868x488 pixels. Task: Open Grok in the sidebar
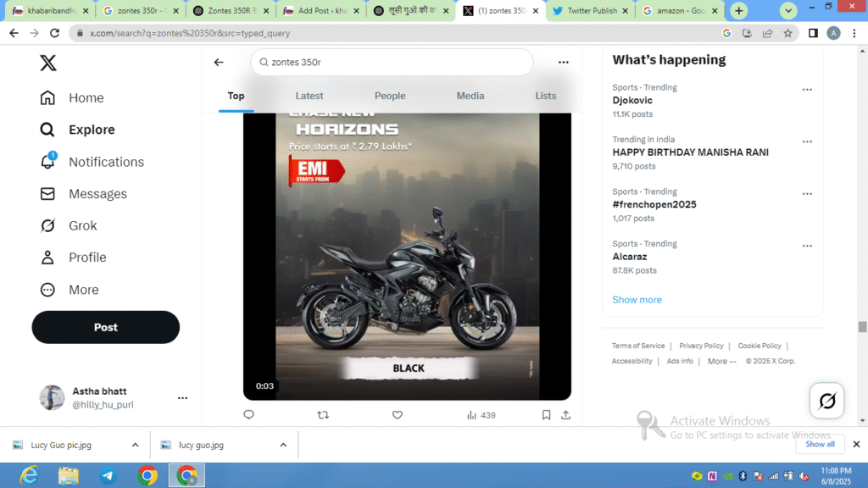(69, 225)
